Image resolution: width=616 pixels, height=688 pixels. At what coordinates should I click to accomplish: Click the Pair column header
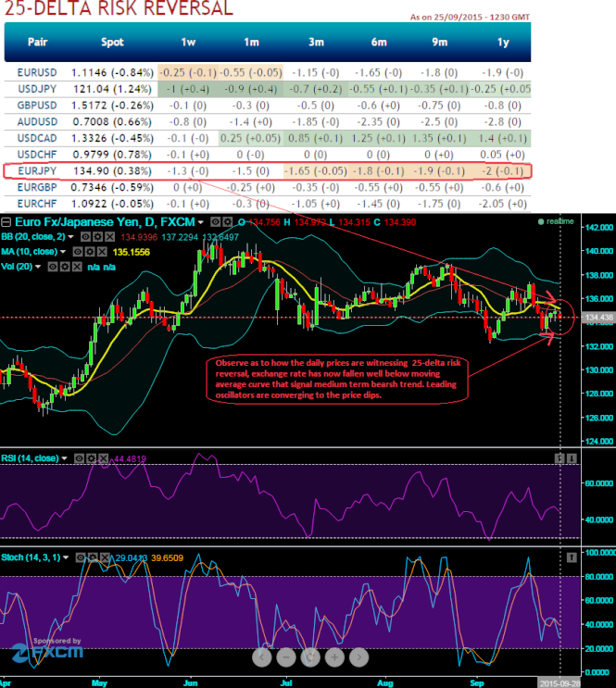[37, 42]
